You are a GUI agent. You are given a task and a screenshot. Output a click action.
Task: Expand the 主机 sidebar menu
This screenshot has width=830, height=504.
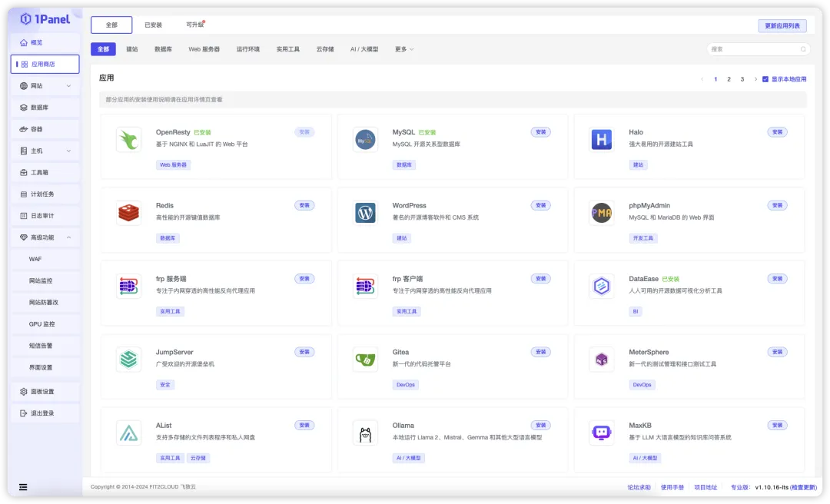coord(45,151)
